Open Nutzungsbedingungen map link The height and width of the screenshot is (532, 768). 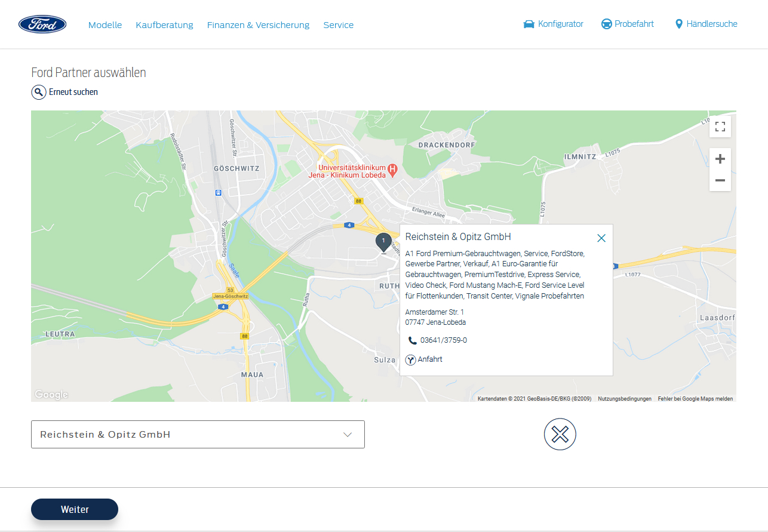pyautogui.click(x=625, y=399)
